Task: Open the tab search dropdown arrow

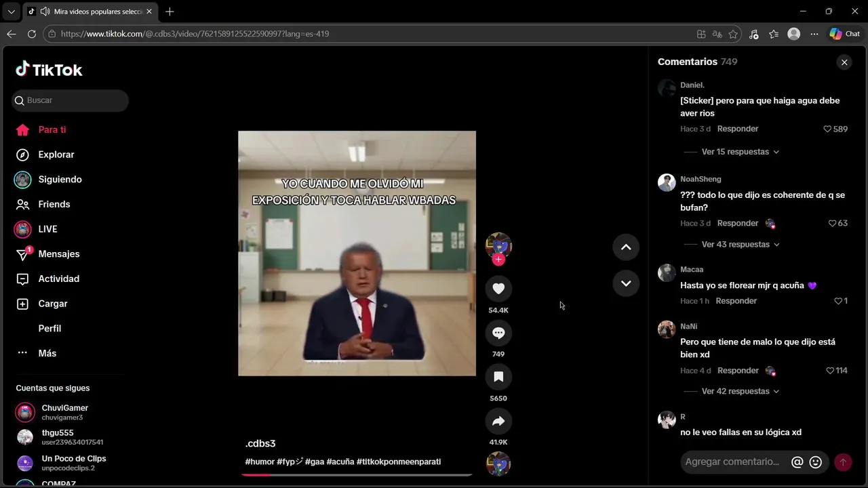Action: click(x=11, y=12)
